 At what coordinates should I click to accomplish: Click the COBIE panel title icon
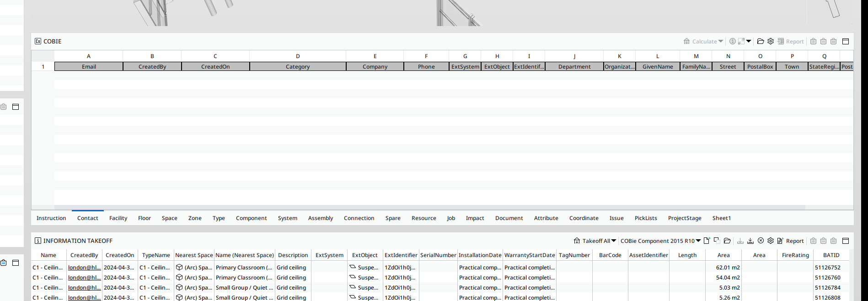(38, 41)
